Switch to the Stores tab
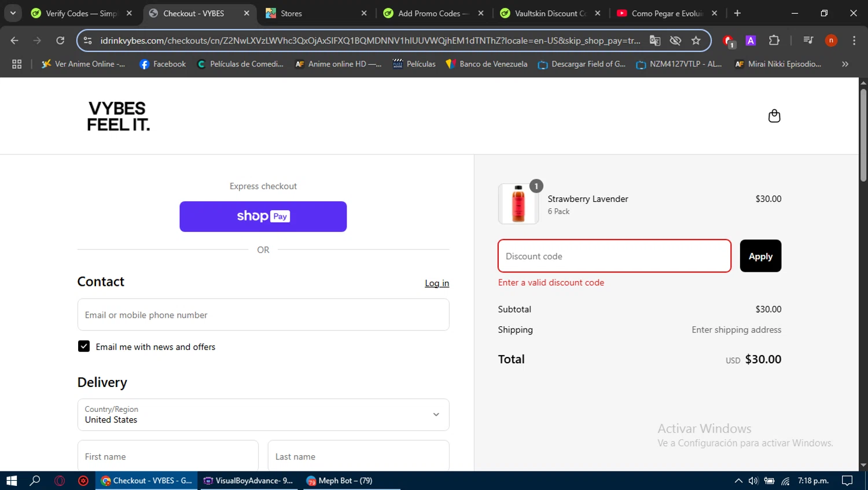Image resolution: width=868 pixels, height=490 pixels. coord(317,13)
